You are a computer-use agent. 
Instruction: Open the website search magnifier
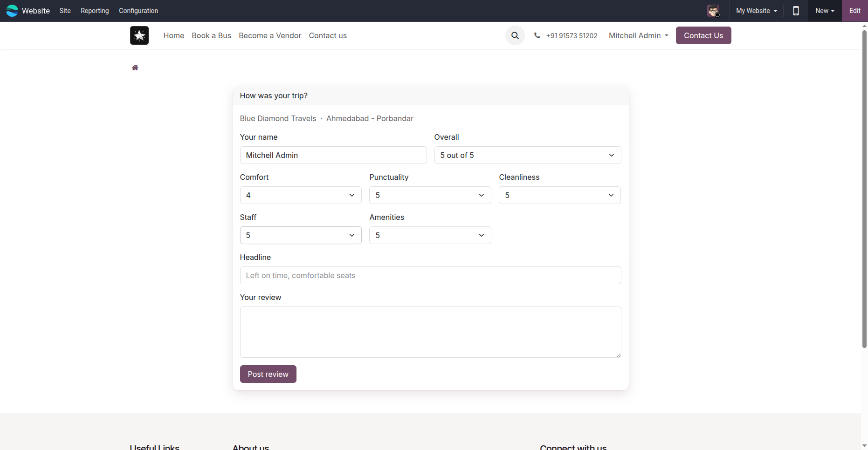click(x=515, y=35)
